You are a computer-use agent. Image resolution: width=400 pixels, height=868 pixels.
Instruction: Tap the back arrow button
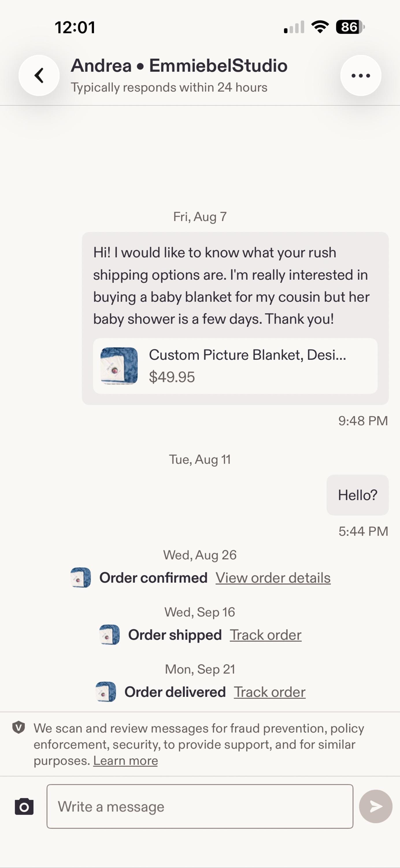(39, 76)
